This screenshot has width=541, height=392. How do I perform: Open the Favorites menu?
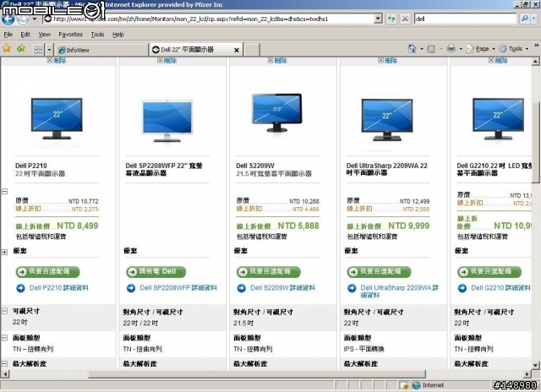click(x=71, y=35)
